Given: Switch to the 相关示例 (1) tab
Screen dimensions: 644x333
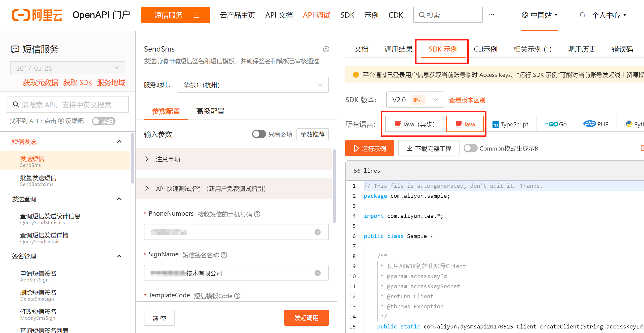Looking at the screenshot, I should 533,49.
